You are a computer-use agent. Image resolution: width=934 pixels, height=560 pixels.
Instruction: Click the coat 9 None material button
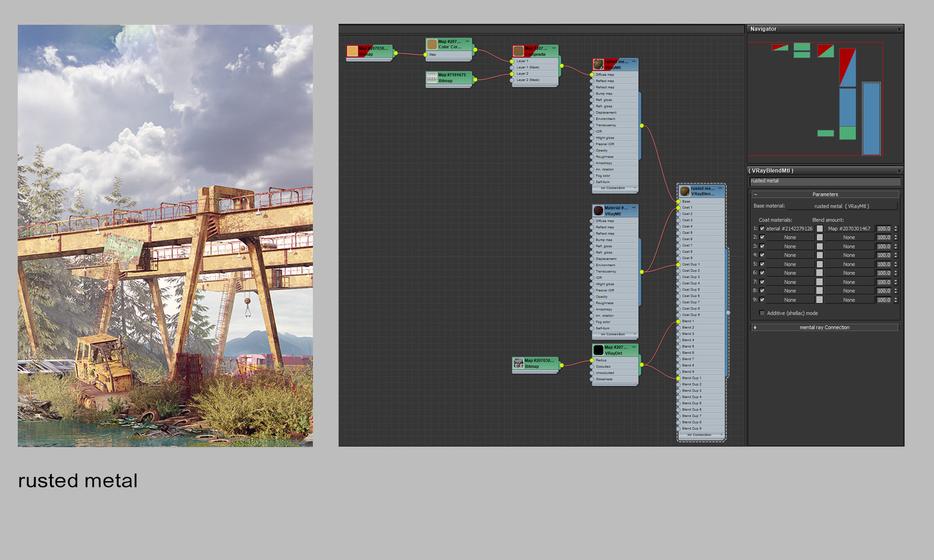coord(790,300)
